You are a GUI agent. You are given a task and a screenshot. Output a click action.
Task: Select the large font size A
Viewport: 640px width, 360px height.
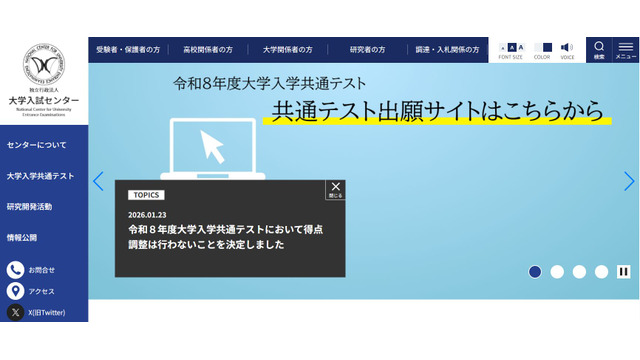click(521, 47)
